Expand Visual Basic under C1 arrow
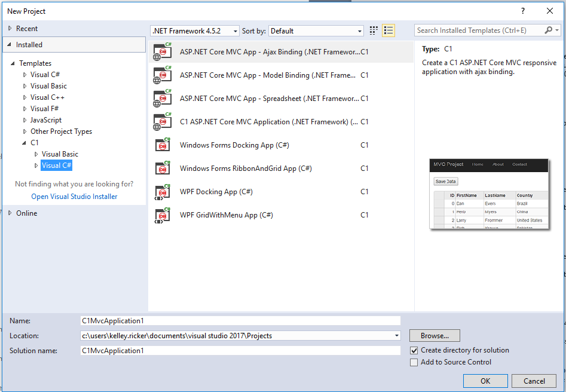 36,154
